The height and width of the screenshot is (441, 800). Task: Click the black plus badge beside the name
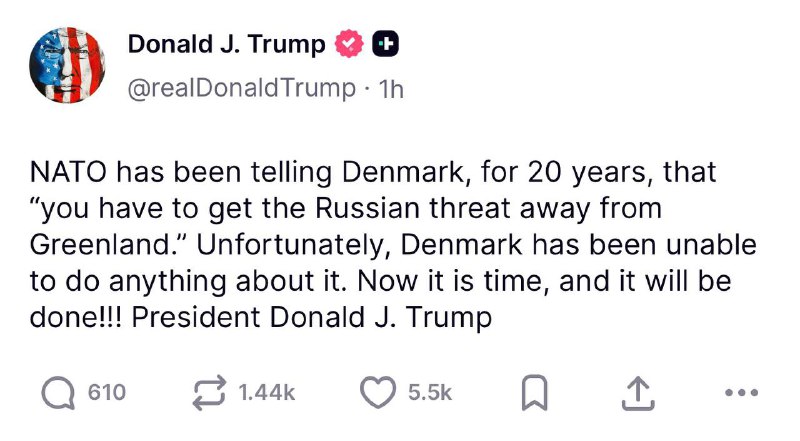pos(385,45)
